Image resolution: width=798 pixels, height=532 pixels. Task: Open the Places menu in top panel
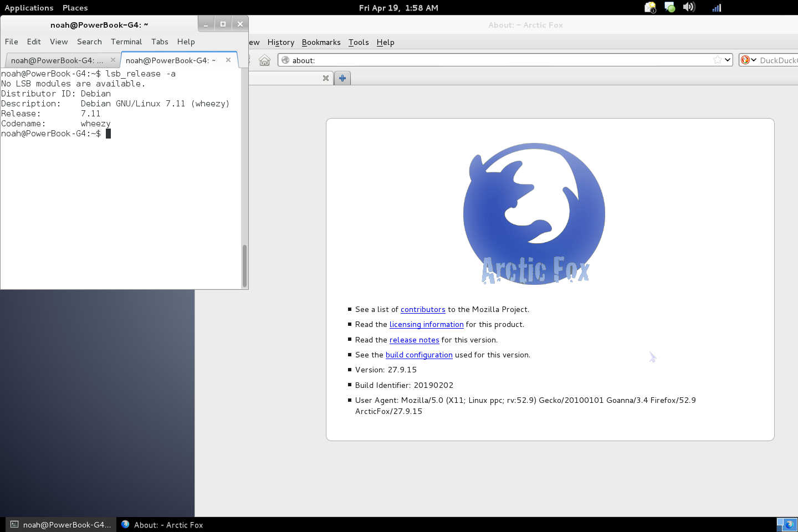coord(75,8)
